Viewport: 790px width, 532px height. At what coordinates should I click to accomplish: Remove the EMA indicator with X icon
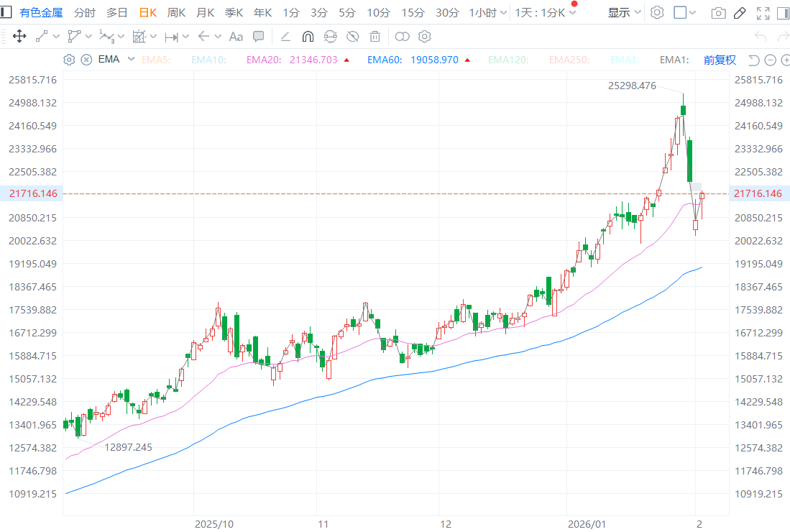[x=87, y=60]
